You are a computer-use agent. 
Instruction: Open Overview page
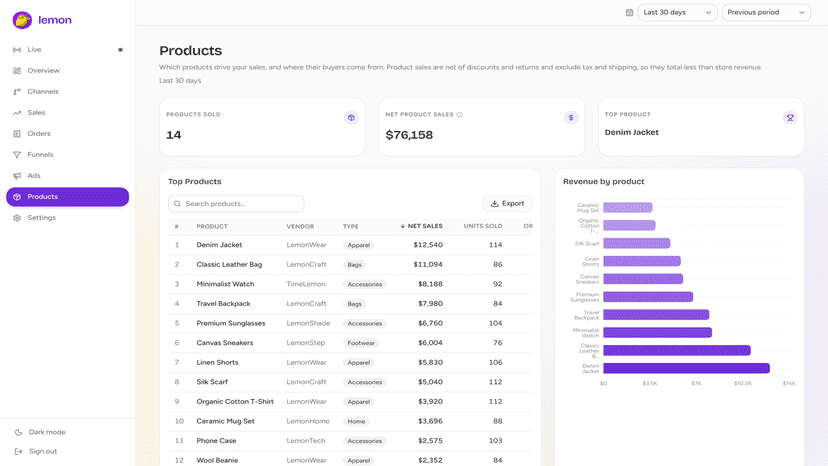click(68, 71)
